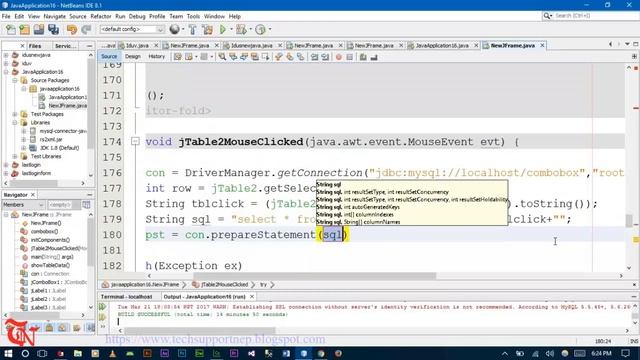
Task: Open File Explorer from the taskbar
Action: coord(78,353)
